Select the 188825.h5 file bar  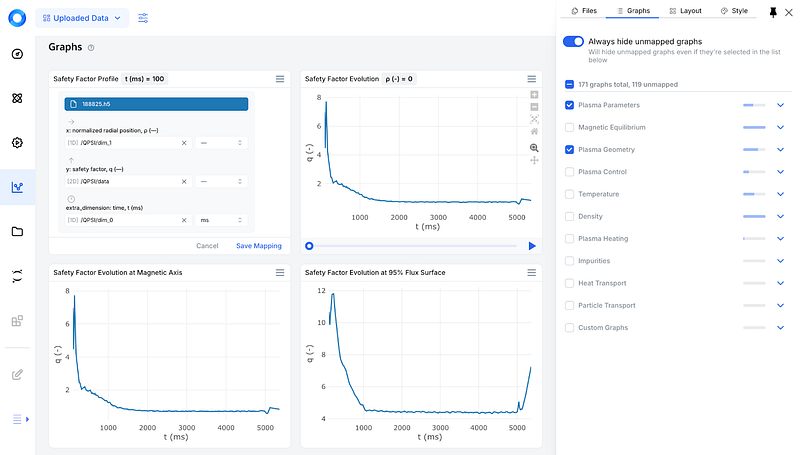(x=156, y=104)
